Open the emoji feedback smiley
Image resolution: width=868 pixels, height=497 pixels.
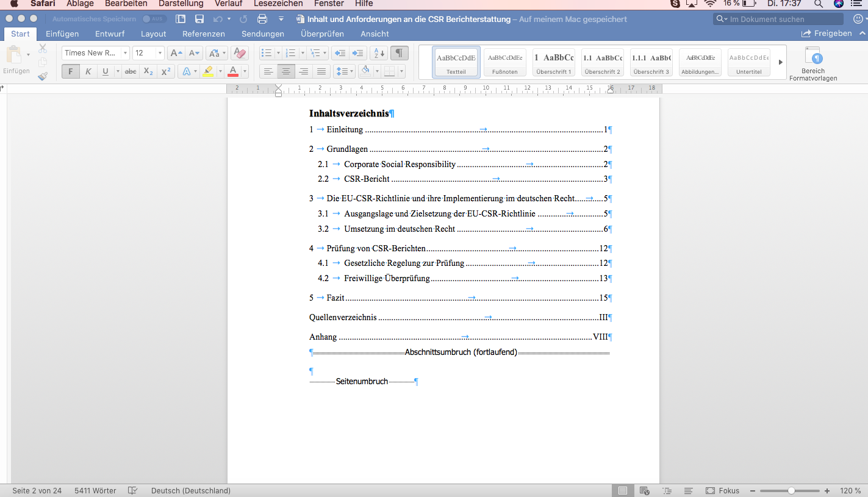coord(859,19)
